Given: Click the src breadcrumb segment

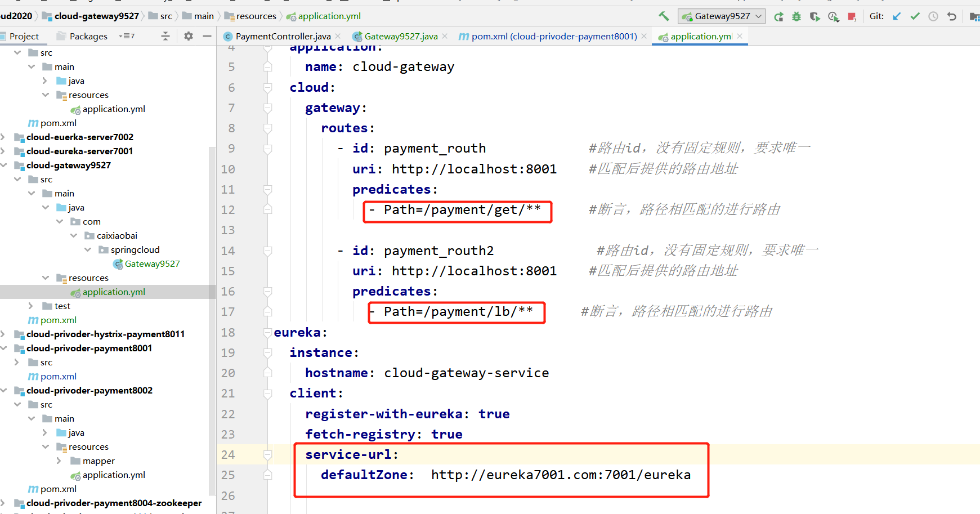Looking at the screenshot, I should coord(160,16).
